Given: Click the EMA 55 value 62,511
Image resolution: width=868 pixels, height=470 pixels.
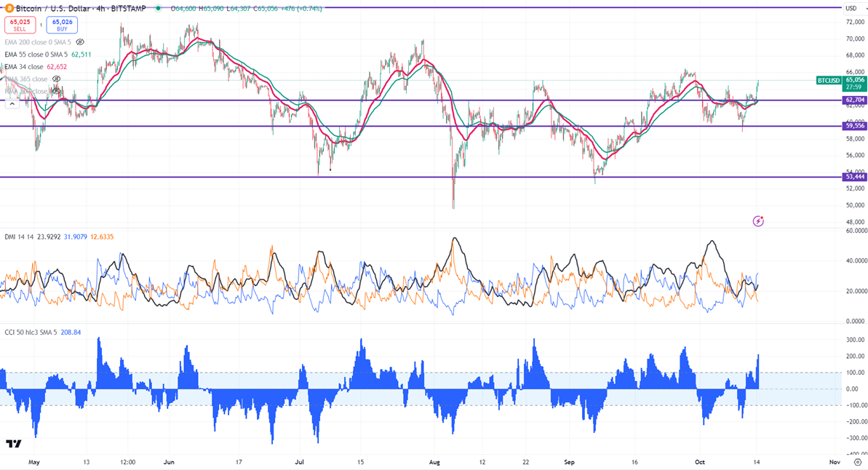Looking at the screenshot, I should 81,55.
